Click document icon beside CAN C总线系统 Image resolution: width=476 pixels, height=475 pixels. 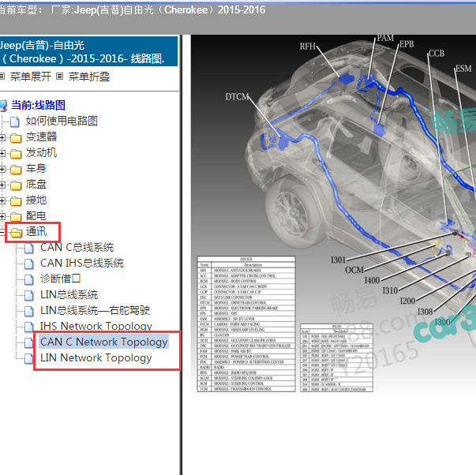(x=29, y=248)
